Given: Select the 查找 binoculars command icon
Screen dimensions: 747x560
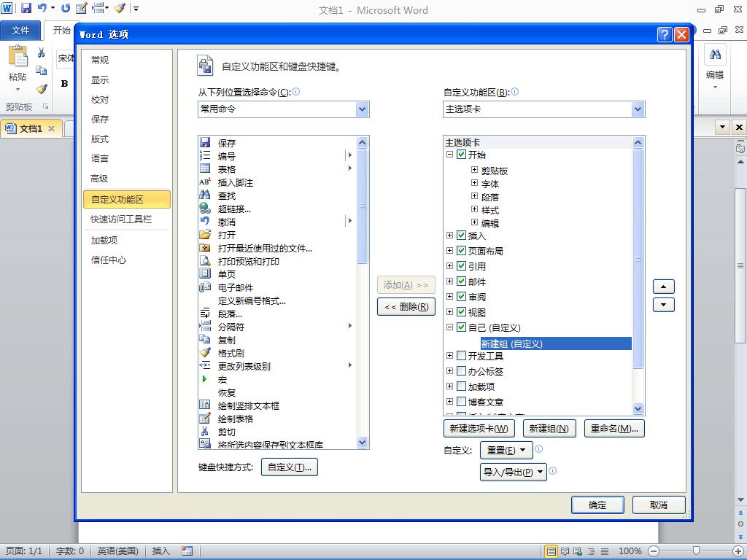Looking at the screenshot, I should [205, 195].
